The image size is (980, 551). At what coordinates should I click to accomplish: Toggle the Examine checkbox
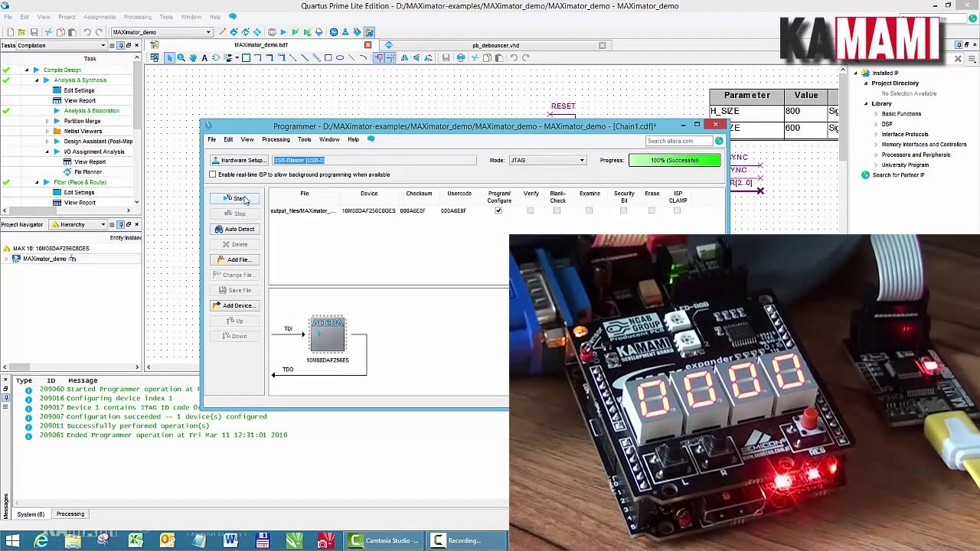(589, 210)
